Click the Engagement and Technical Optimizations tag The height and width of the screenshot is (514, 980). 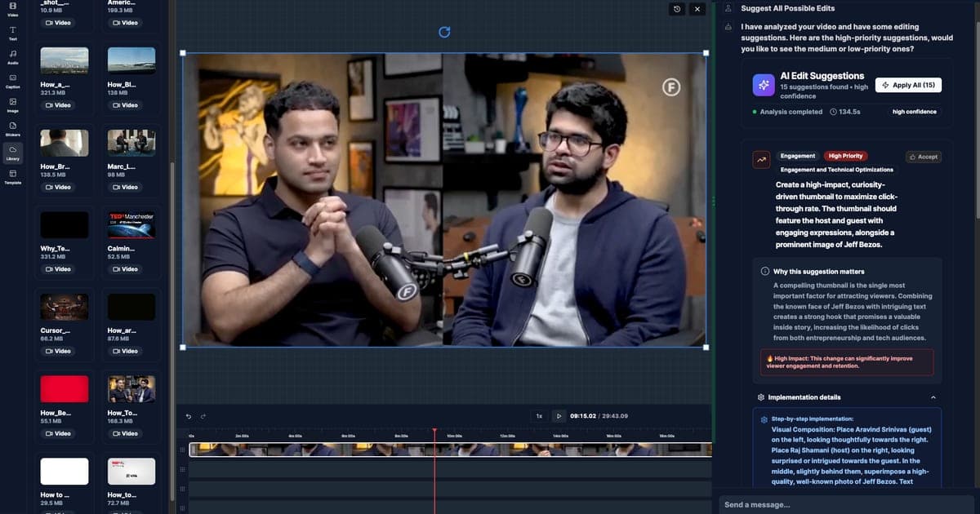837,170
